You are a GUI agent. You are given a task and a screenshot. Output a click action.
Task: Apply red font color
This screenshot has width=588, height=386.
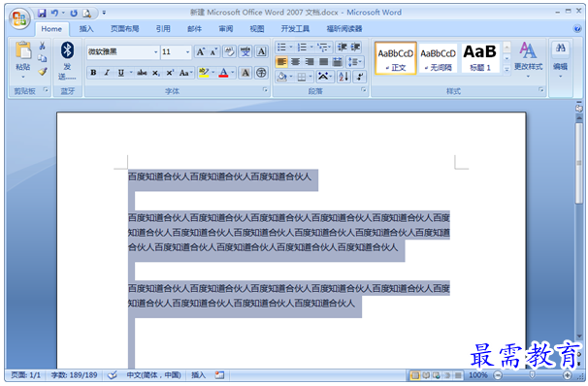[x=223, y=73]
